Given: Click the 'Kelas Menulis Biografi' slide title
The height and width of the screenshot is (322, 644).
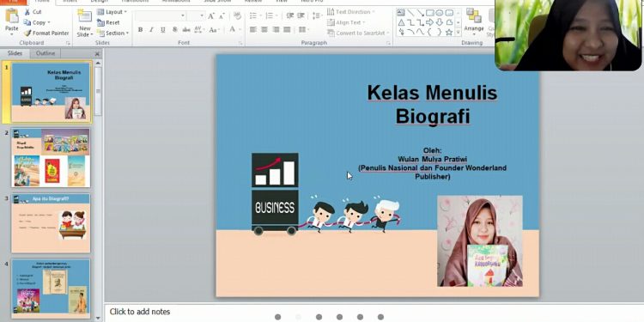Looking at the screenshot, I should coord(432,104).
